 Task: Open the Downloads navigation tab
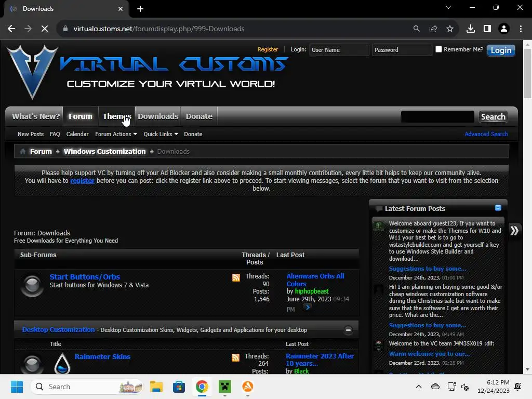click(158, 116)
